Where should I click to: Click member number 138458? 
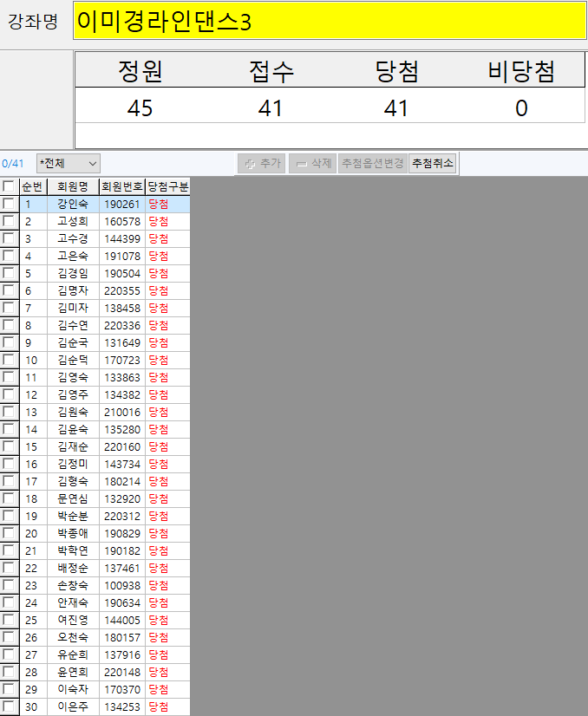pos(122,309)
